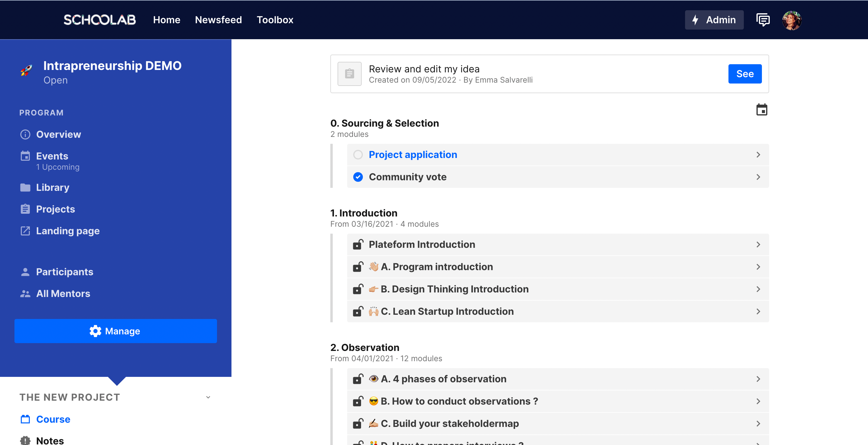Click the Manage button in sidebar
The image size is (868, 445).
pos(116,331)
